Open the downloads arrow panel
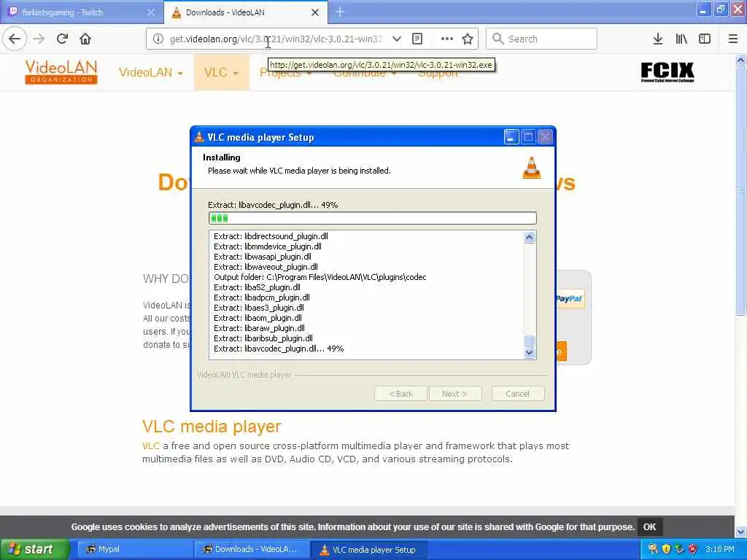 (x=658, y=39)
